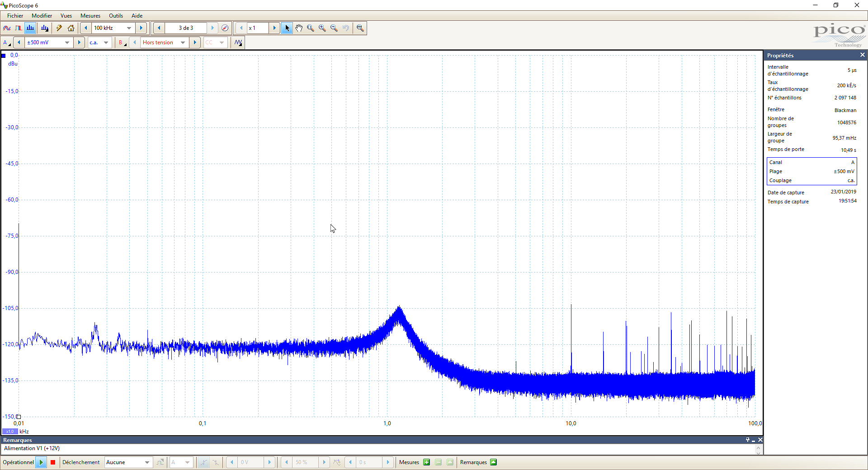This screenshot has width=868, height=470.
Task: Select the hand pan tool
Action: pos(299,28)
